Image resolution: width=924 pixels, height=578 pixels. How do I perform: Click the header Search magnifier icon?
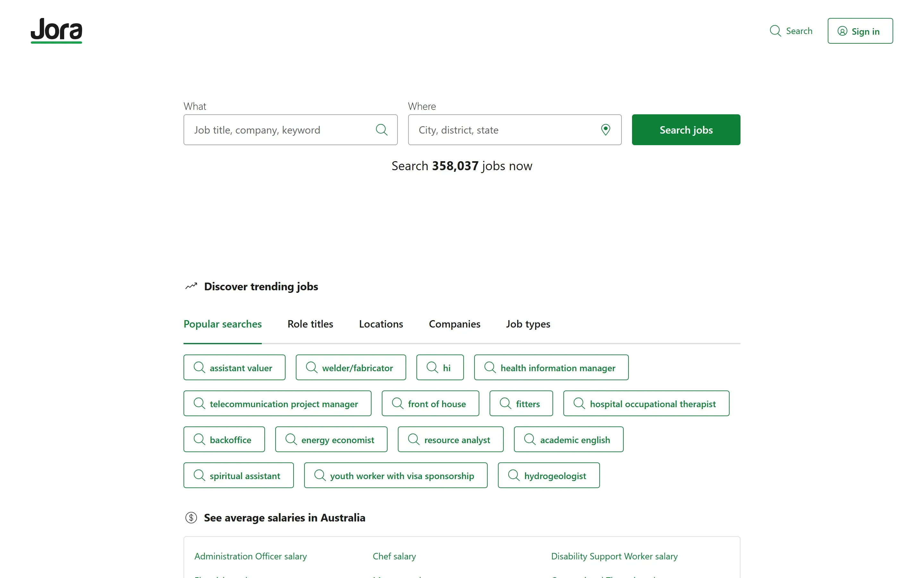775,31
